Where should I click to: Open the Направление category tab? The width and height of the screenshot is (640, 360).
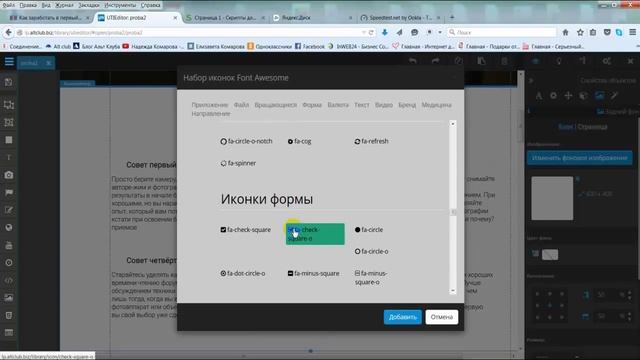[x=211, y=114]
